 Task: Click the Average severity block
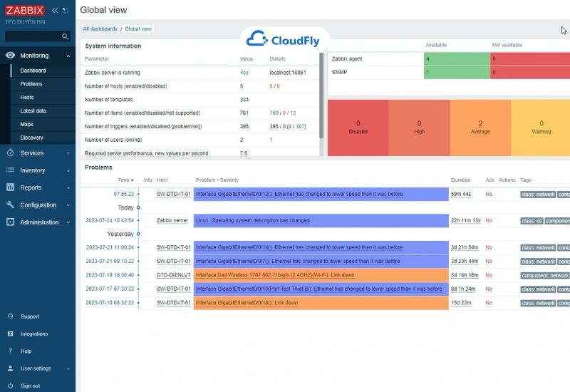pyautogui.click(x=480, y=128)
